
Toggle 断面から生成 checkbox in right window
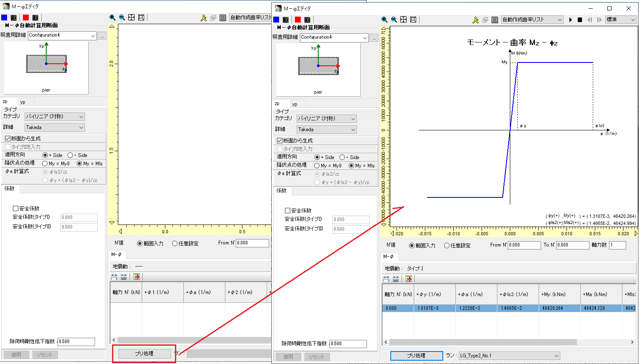coord(280,140)
